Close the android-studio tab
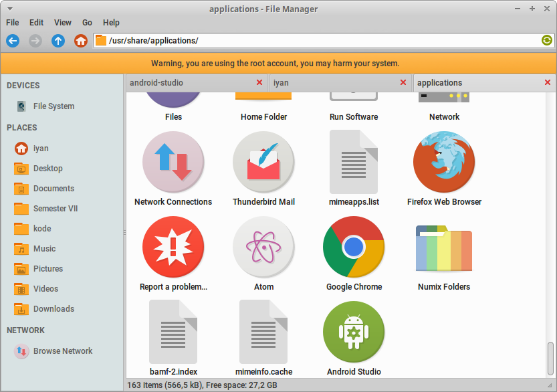The image size is (557, 392). click(x=259, y=82)
